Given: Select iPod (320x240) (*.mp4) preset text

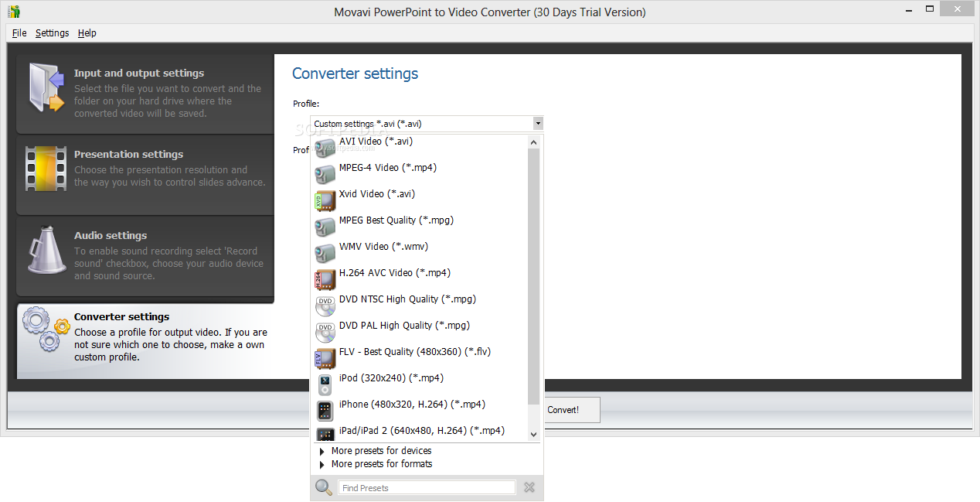Looking at the screenshot, I should pyautogui.click(x=391, y=378).
